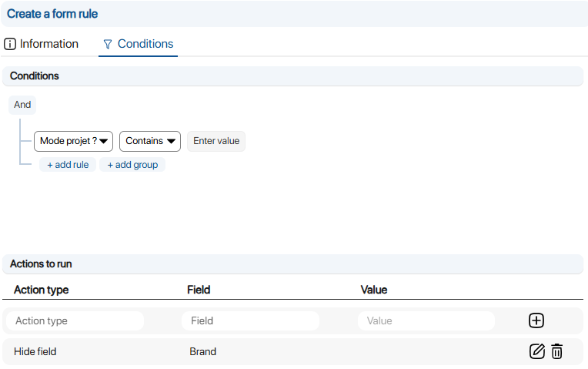Click the '+ add rule' button
This screenshot has height=369, width=588.
[68, 165]
